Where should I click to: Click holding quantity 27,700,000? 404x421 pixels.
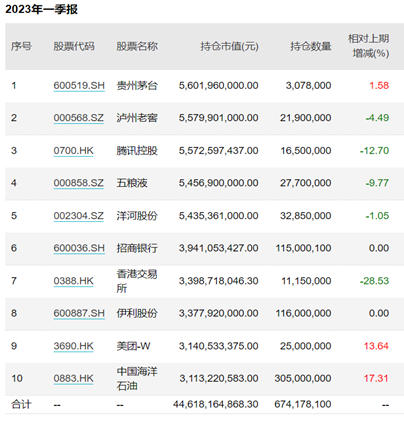pyautogui.click(x=306, y=183)
